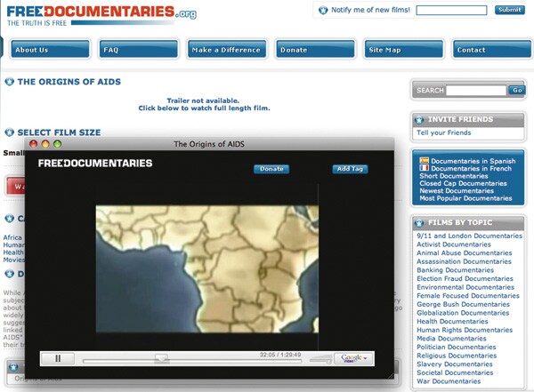Open Documentaries in French

tap(471, 168)
